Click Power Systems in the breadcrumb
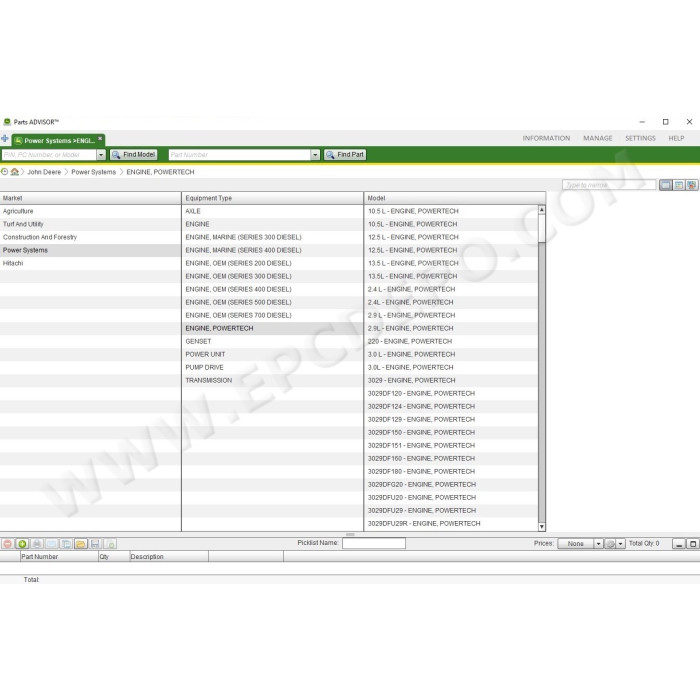Screen dimensions: 700x700 (x=93, y=172)
